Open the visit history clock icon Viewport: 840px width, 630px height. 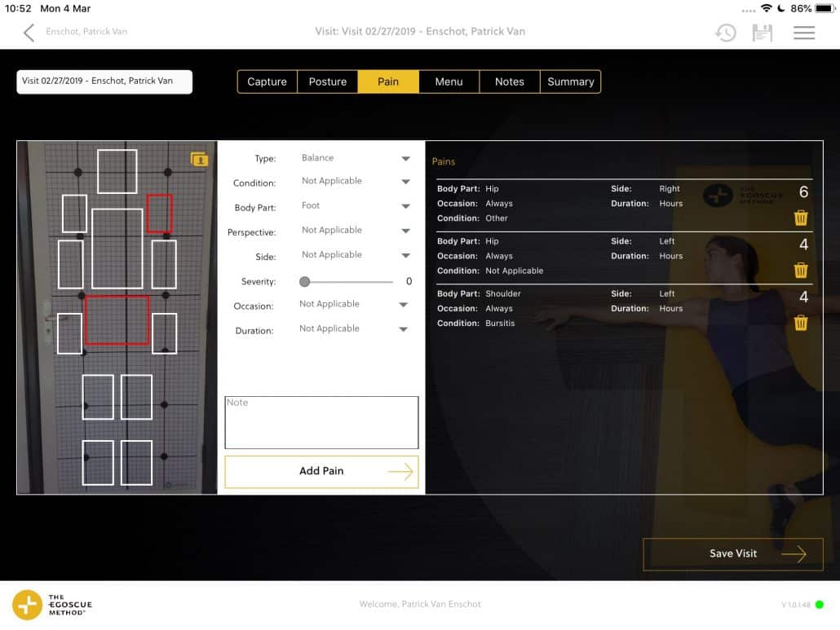(725, 33)
